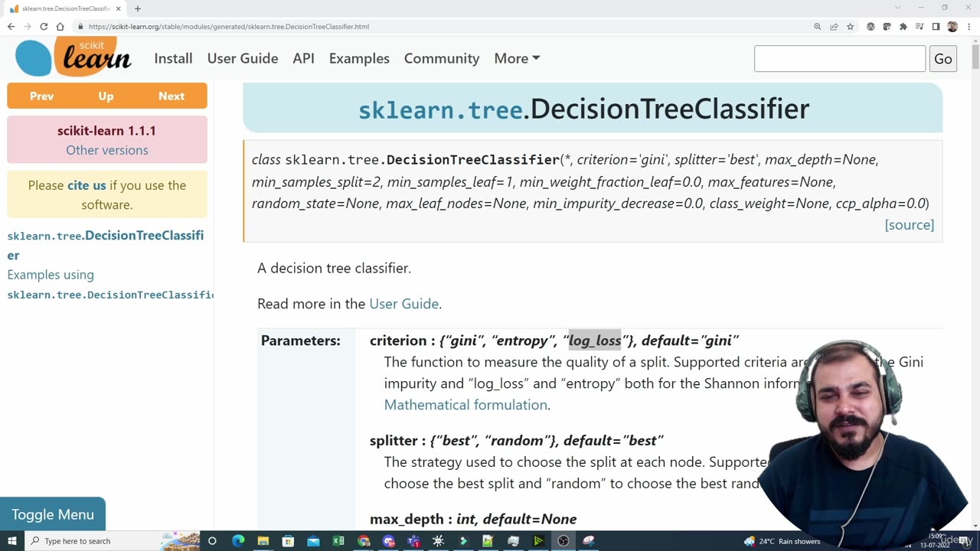Image resolution: width=980 pixels, height=551 pixels.
Task: Click the "splitter" parameter name
Action: (x=394, y=441)
